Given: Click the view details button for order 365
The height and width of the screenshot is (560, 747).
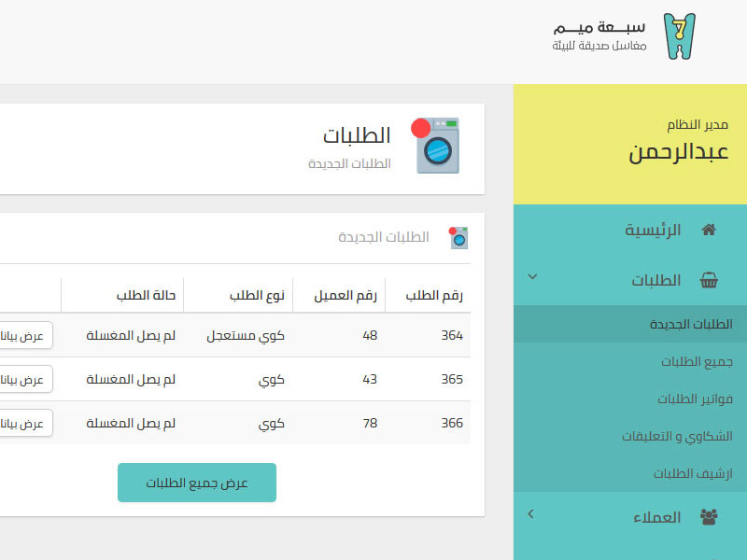Looking at the screenshot, I should [24, 379].
